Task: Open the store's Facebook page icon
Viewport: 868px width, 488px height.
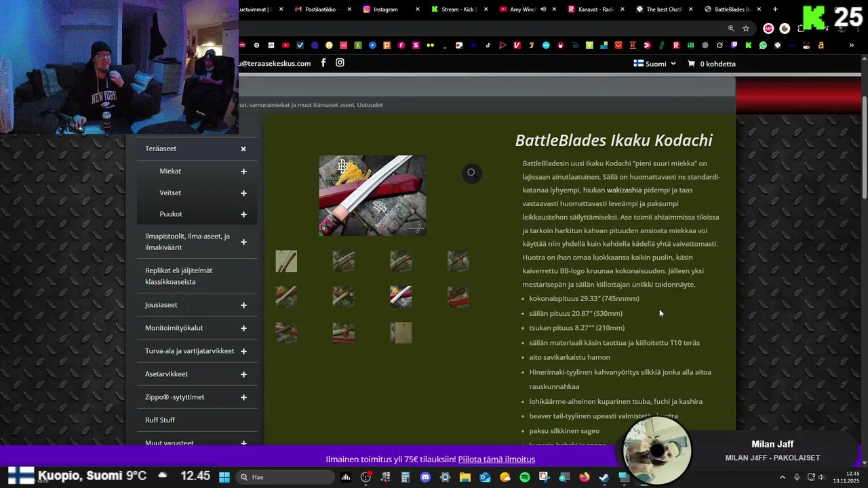Action: [x=323, y=63]
